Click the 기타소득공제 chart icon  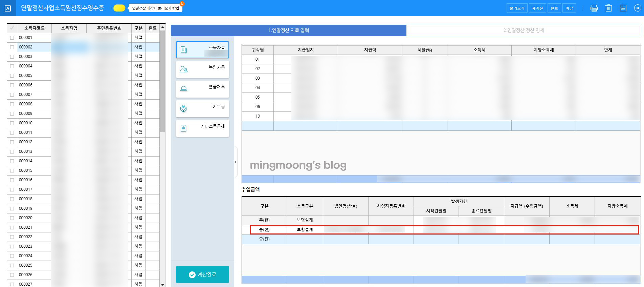183,128
